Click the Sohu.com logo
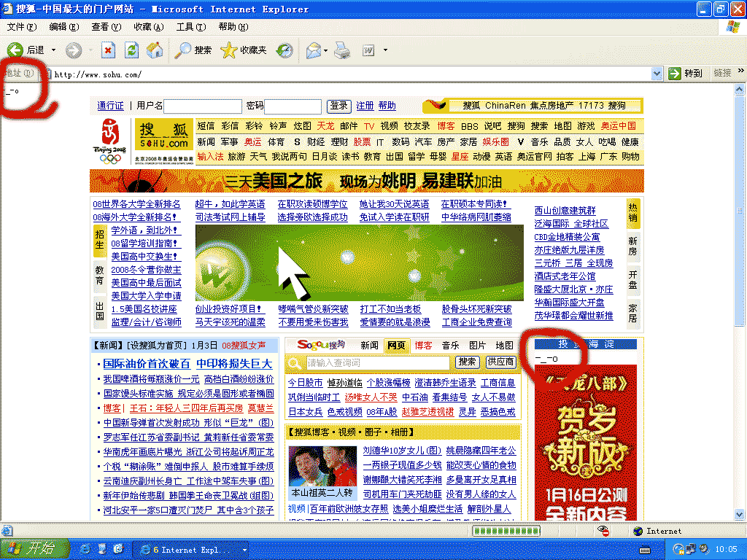 164,134
